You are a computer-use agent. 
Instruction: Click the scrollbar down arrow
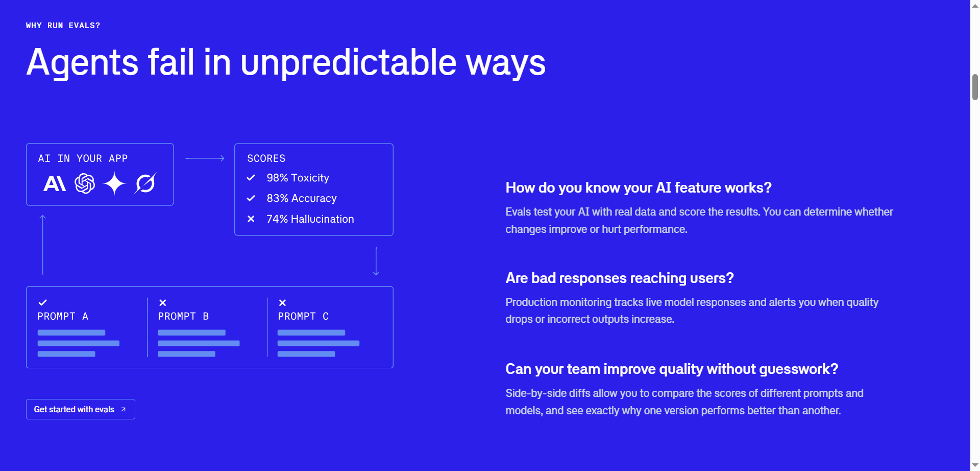pyautogui.click(x=974, y=465)
